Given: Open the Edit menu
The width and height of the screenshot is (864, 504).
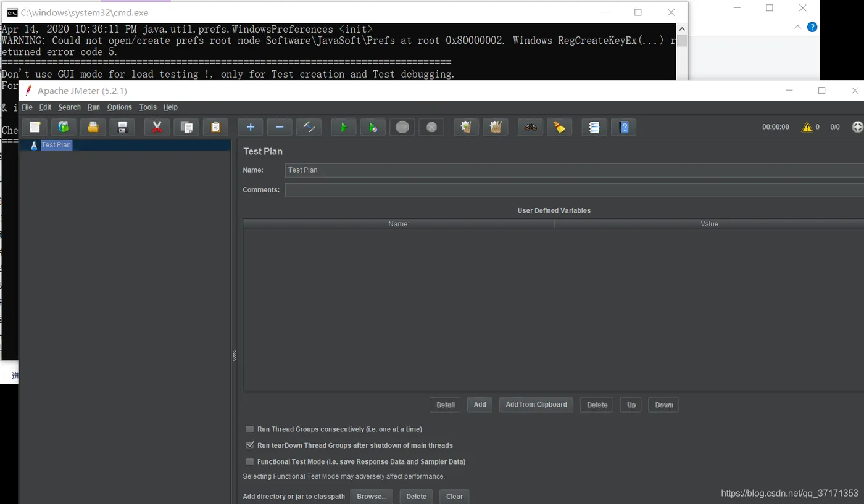Looking at the screenshot, I should [x=45, y=107].
